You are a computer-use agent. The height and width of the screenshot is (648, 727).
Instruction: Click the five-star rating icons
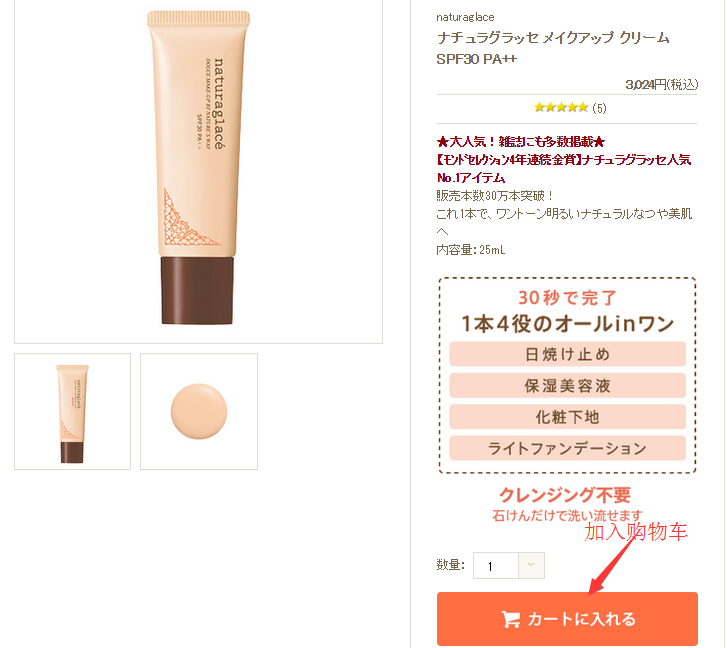[561, 108]
